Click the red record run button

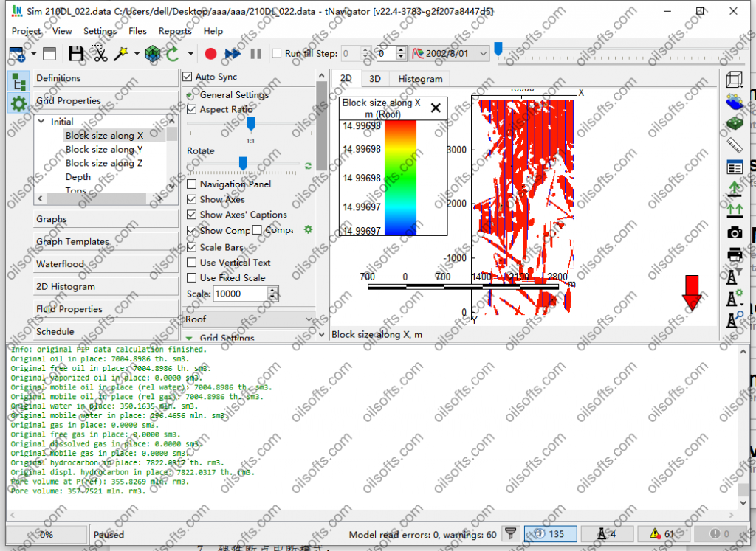click(x=210, y=53)
